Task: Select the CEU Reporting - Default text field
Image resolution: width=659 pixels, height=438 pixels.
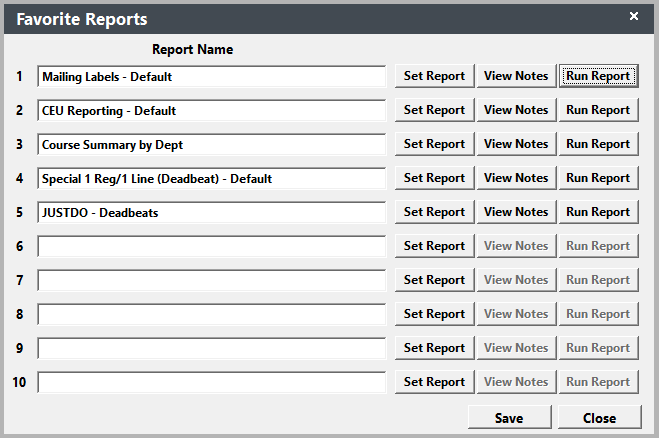Action: tap(211, 110)
